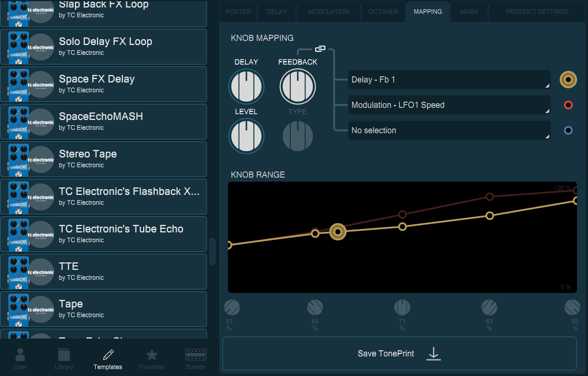Click the link icon above Feedback knob
588x376 pixels.
coord(320,49)
